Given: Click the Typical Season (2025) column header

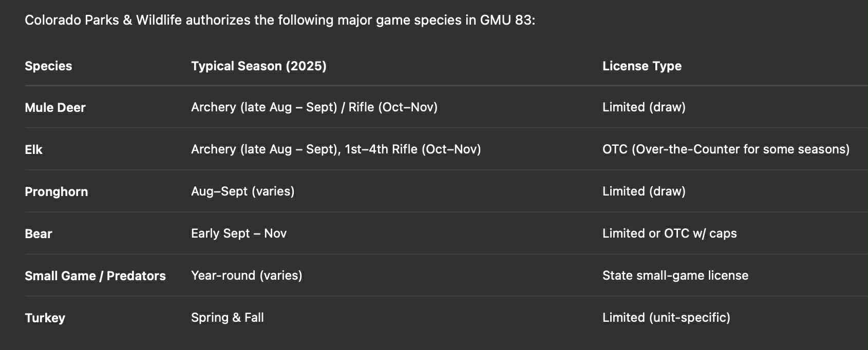Looking at the screenshot, I should tap(258, 66).
